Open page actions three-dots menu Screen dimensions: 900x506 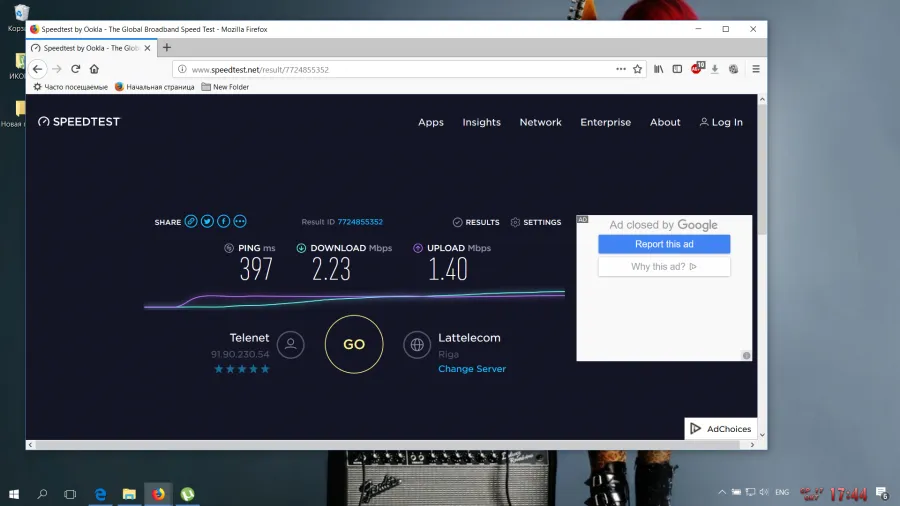(x=621, y=69)
